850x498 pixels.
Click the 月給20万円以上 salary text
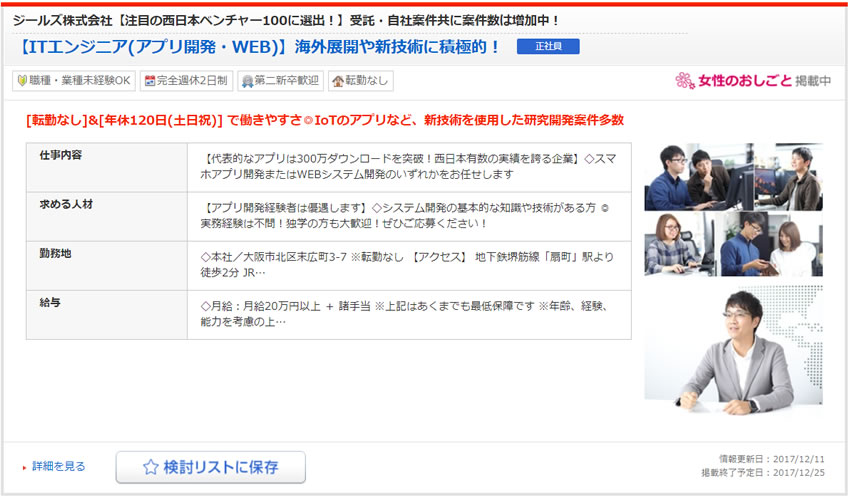(x=404, y=314)
